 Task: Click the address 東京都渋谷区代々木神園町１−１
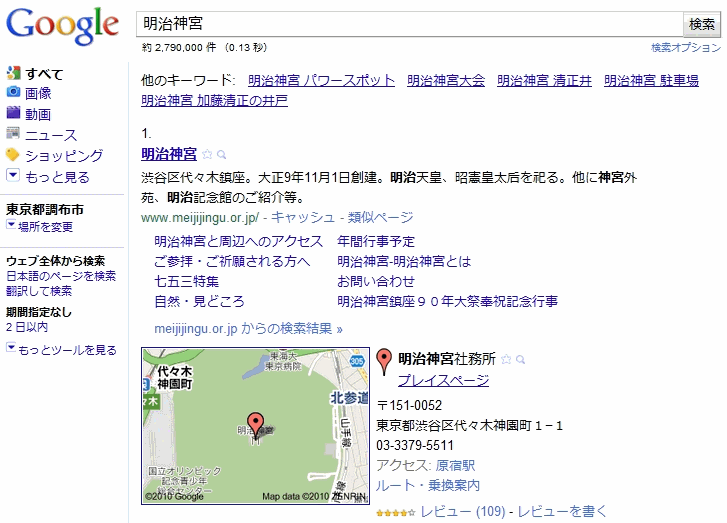tap(469, 425)
